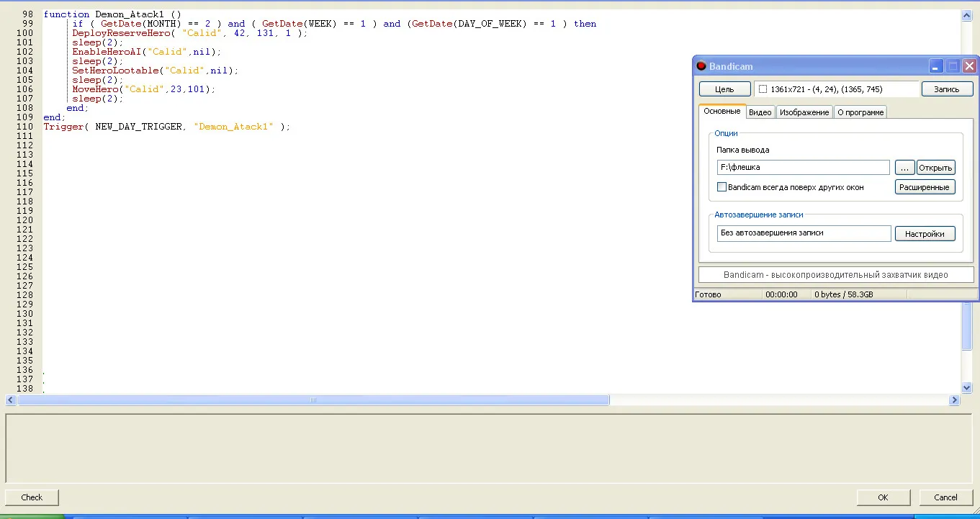Click the auto-complete recording status field
The width and height of the screenshot is (980, 519).
804,233
